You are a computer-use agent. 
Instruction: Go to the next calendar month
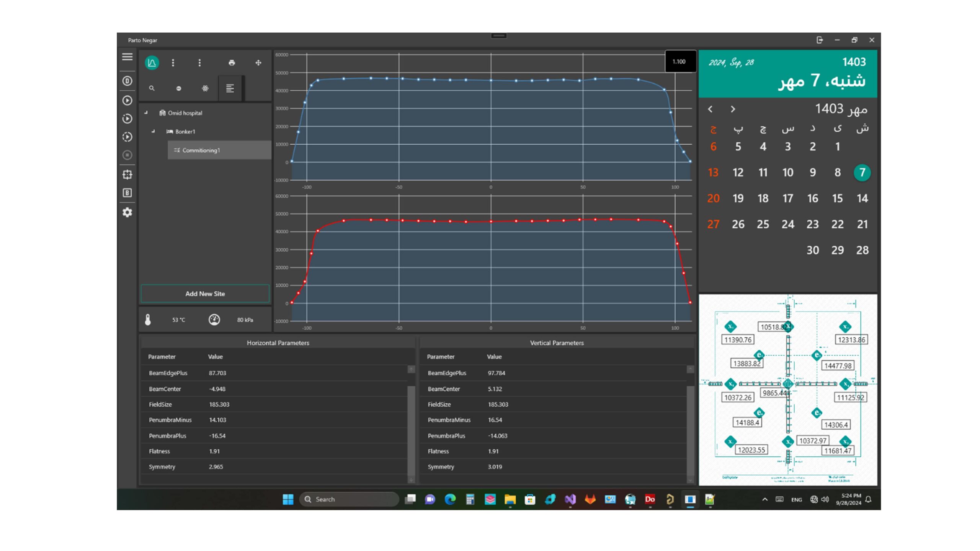tap(733, 109)
